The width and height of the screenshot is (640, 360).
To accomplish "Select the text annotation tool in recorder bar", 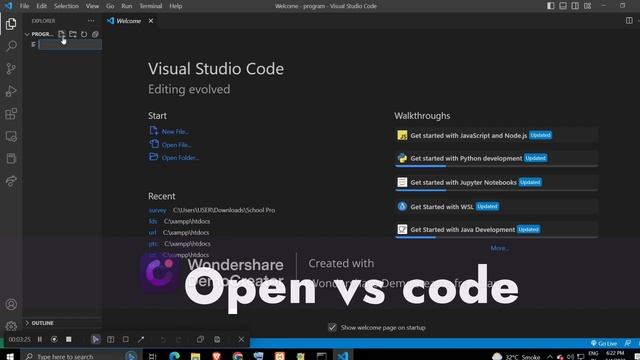I will click(110, 339).
